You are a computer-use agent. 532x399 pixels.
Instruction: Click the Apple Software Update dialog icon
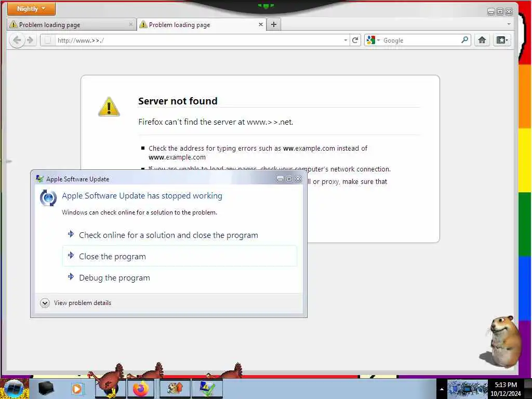(x=48, y=198)
